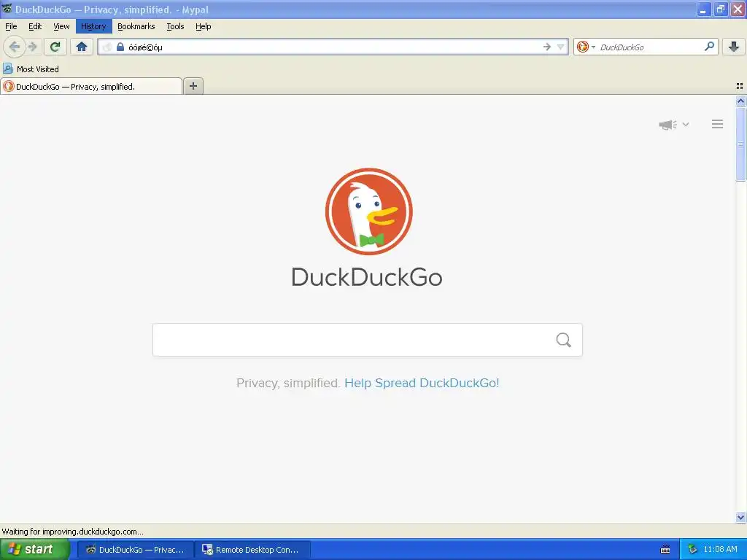This screenshot has height=560, width=747.
Task: Open the DuckDuckGo hamburger side menu
Action: pyautogui.click(x=718, y=124)
